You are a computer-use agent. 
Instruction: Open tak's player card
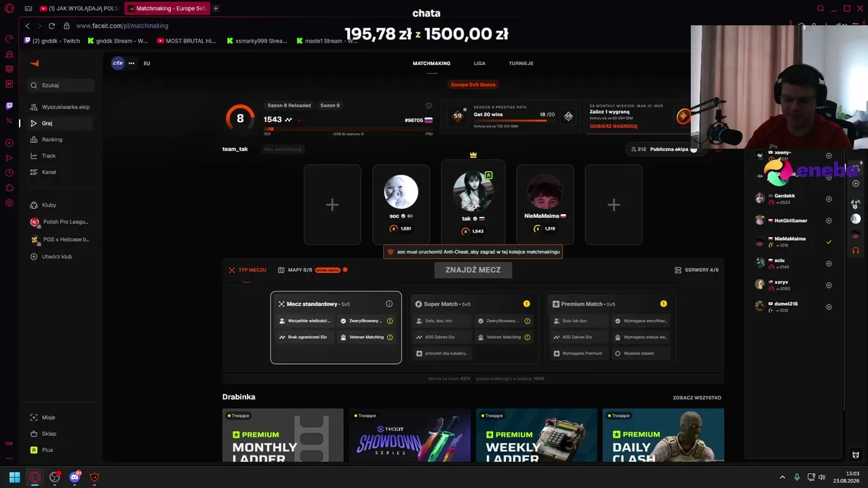[473, 202]
